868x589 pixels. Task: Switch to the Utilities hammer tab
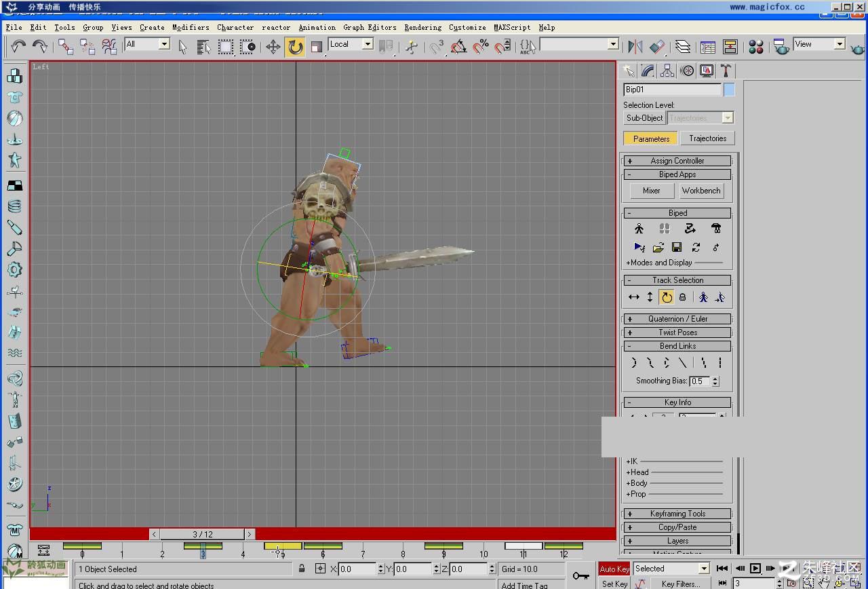[x=726, y=71]
